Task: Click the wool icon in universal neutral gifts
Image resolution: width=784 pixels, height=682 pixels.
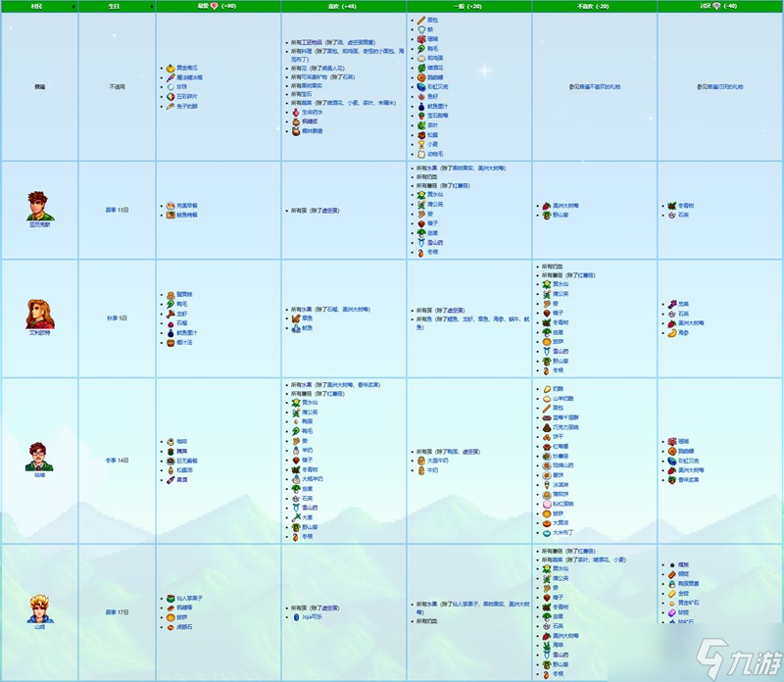Action: tap(421, 154)
